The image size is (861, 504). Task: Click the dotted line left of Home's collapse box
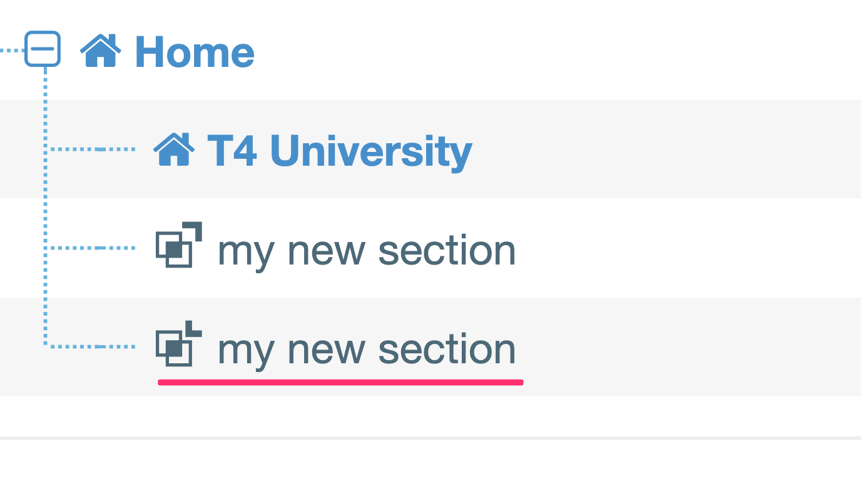pos(11,49)
